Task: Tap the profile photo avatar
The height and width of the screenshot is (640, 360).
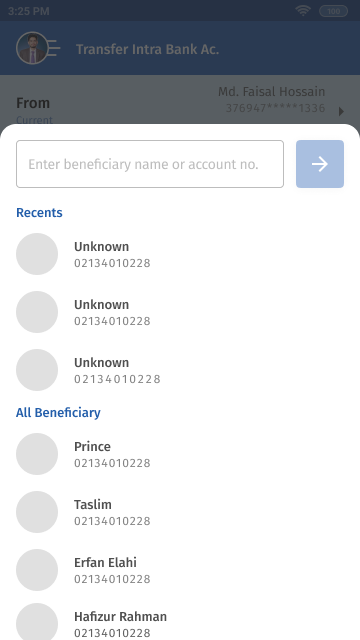Action: [x=32, y=48]
